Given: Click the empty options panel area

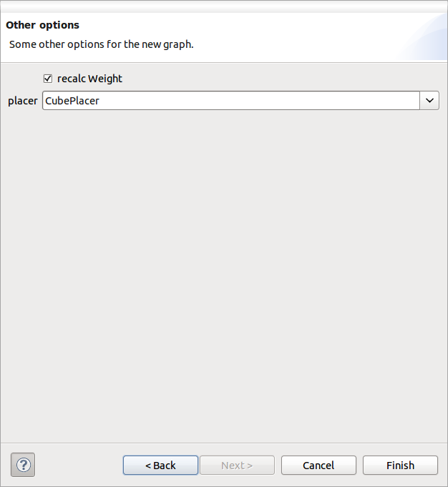Looking at the screenshot, I should click(223, 272).
